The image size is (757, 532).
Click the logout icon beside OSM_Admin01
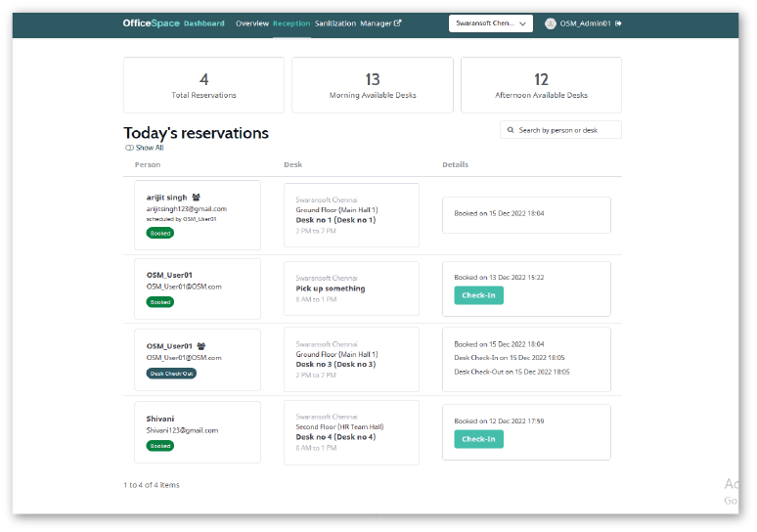click(x=618, y=22)
